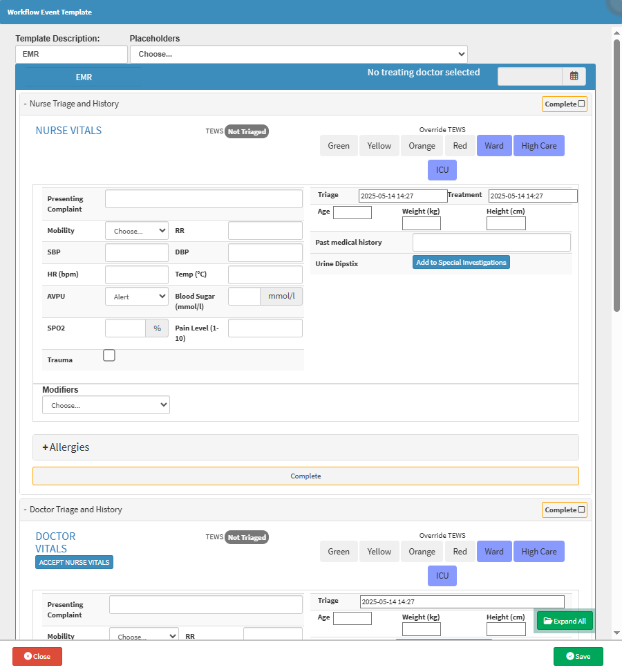Click the Accept Nurse Vitals button
The width and height of the screenshot is (622, 672).
pyautogui.click(x=74, y=562)
